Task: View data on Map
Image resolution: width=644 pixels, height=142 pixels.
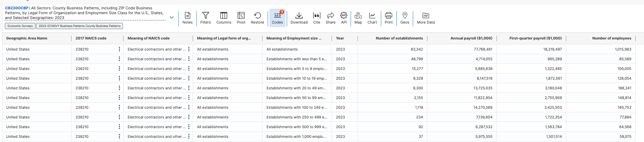Action: 358,18
